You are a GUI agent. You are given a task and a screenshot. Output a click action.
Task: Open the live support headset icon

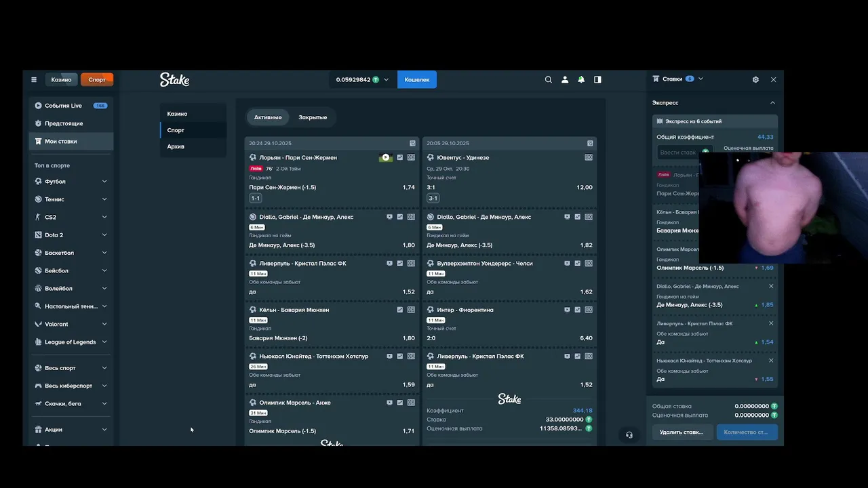[629, 435]
